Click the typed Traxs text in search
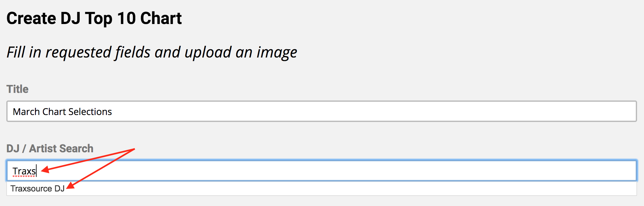The width and height of the screenshot is (644, 206). pos(24,171)
